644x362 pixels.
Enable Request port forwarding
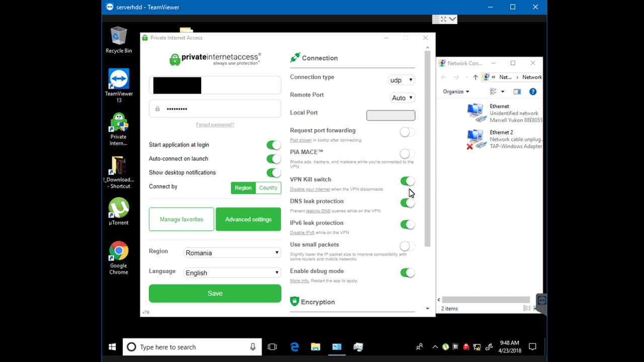407,132
